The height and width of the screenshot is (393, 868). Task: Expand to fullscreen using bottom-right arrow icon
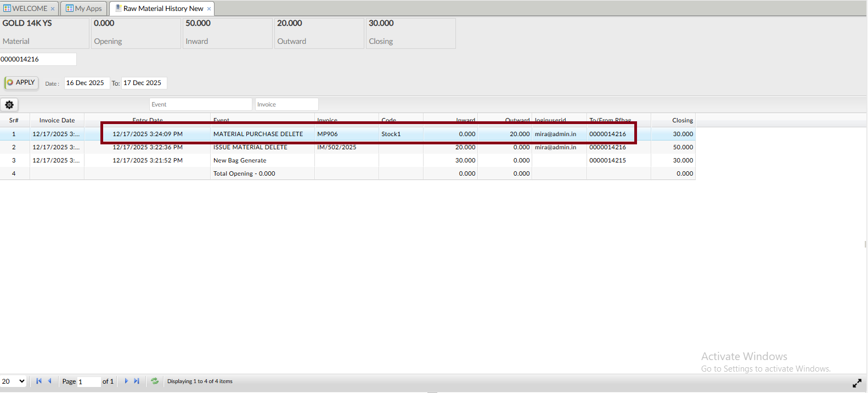point(856,384)
